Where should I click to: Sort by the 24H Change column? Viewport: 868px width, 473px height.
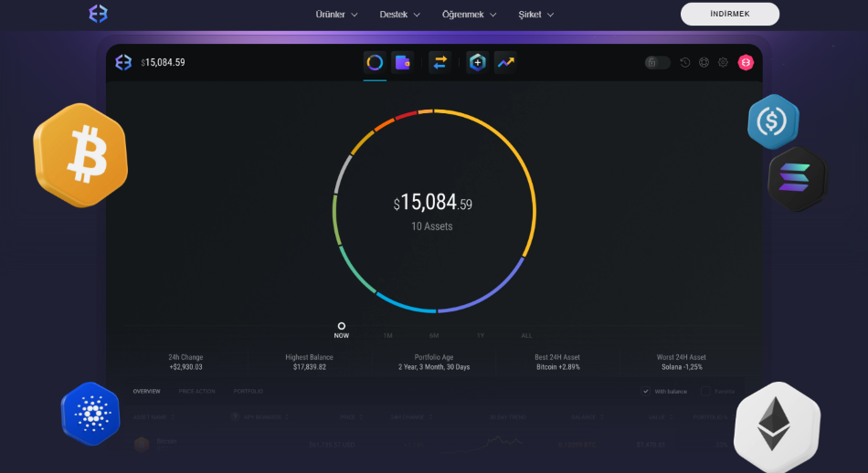point(411,417)
